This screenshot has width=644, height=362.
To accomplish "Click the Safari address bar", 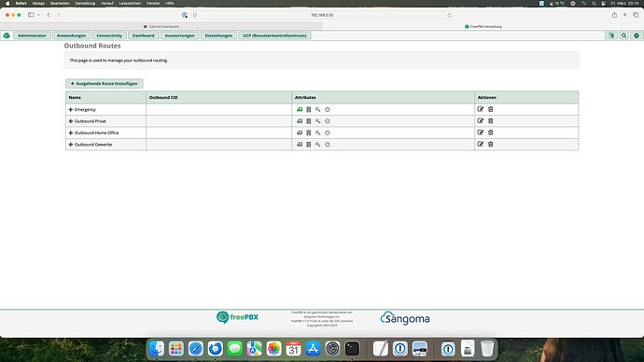I will (322, 15).
